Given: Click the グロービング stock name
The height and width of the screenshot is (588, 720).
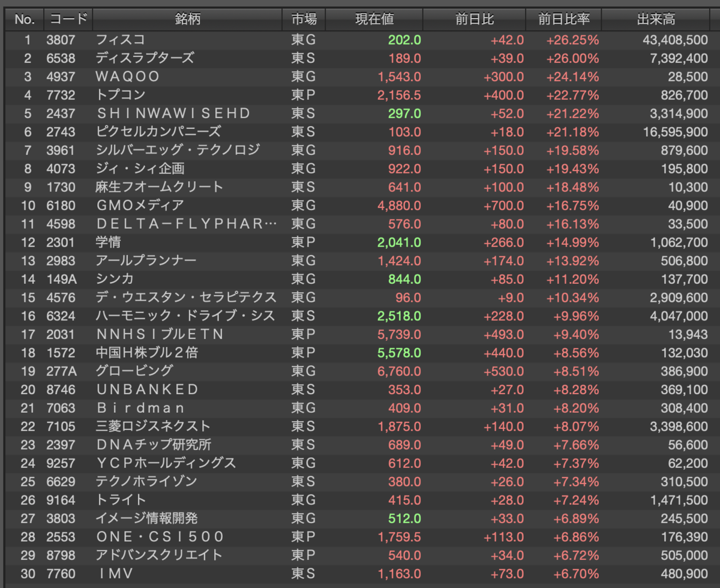Looking at the screenshot, I should coord(134,371).
